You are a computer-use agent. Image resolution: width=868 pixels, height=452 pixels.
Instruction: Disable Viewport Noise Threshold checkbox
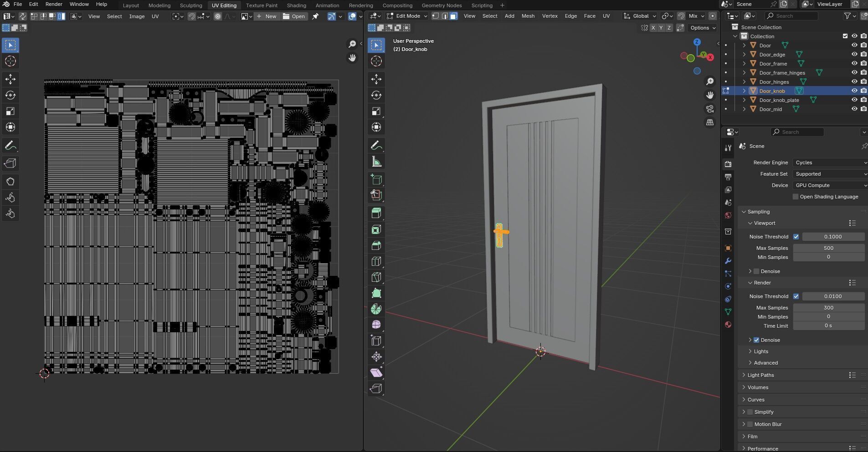point(796,237)
